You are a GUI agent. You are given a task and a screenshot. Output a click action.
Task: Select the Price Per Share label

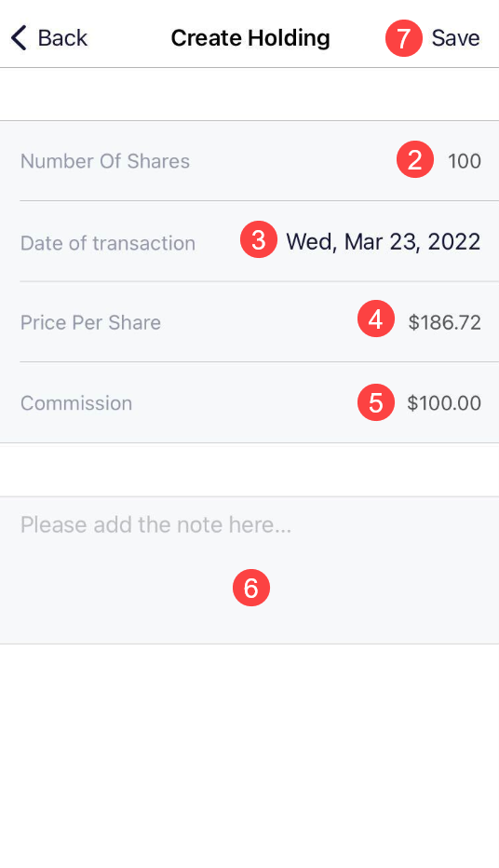90,322
